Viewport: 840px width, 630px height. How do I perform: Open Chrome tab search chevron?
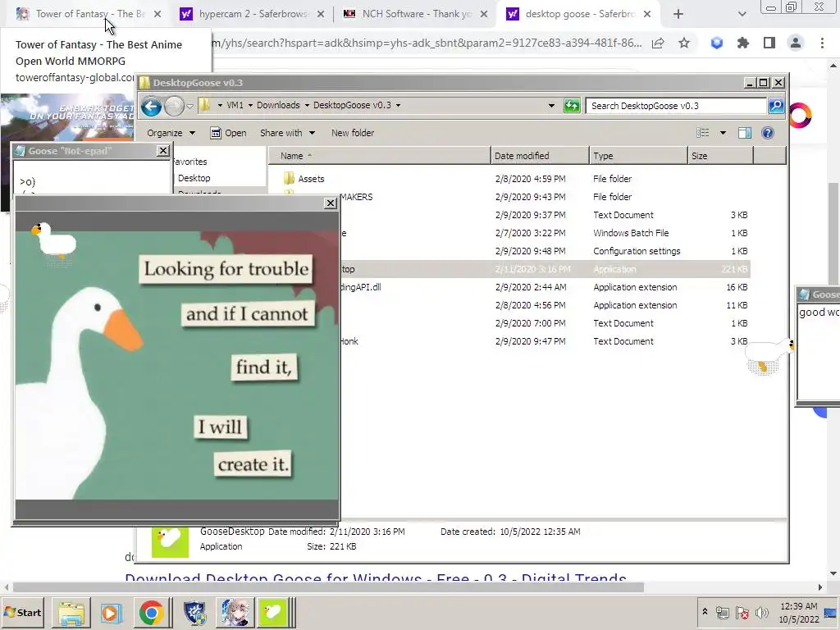point(742,15)
